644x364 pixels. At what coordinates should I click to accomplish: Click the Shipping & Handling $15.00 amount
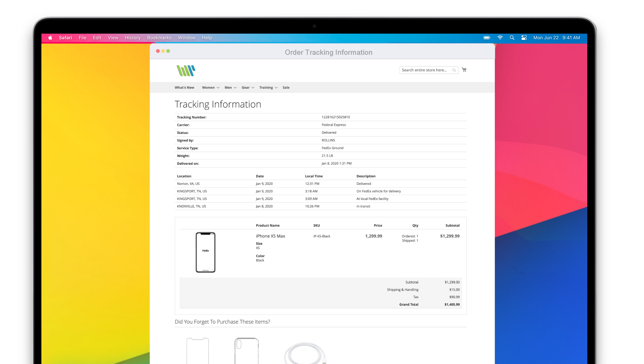(454, 290)
